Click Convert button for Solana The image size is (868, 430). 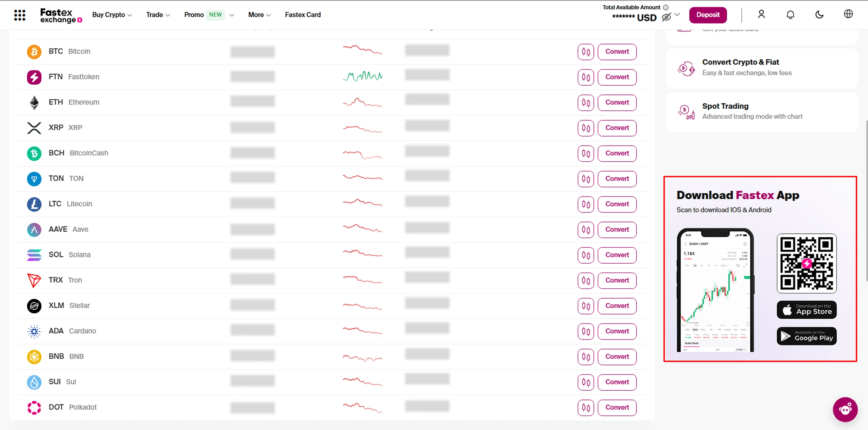617,255
